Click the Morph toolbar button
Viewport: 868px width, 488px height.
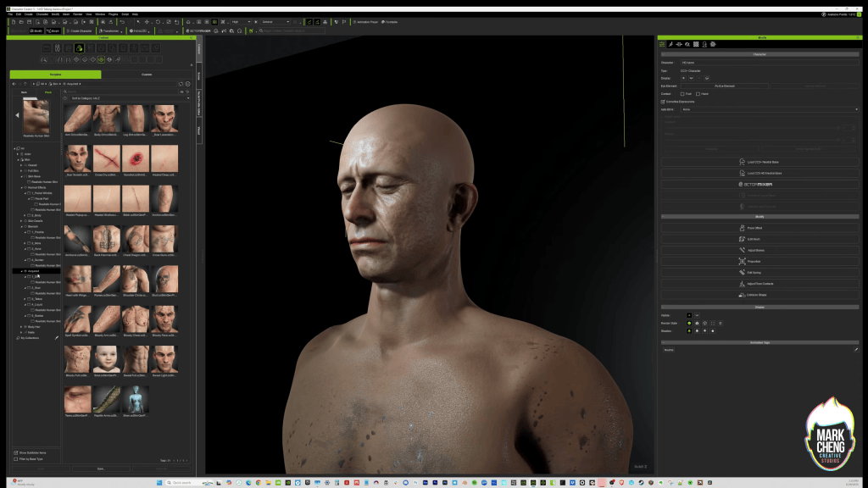tap(53, 31)
